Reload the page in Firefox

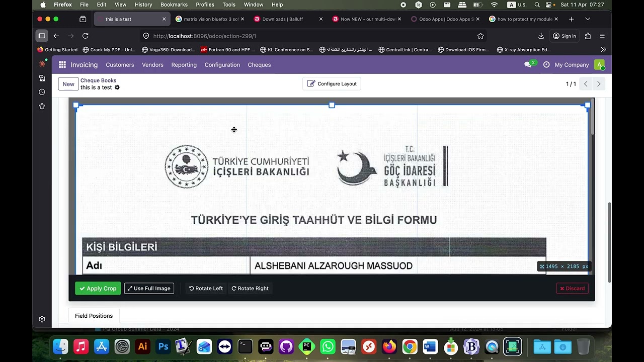(86, 36)
